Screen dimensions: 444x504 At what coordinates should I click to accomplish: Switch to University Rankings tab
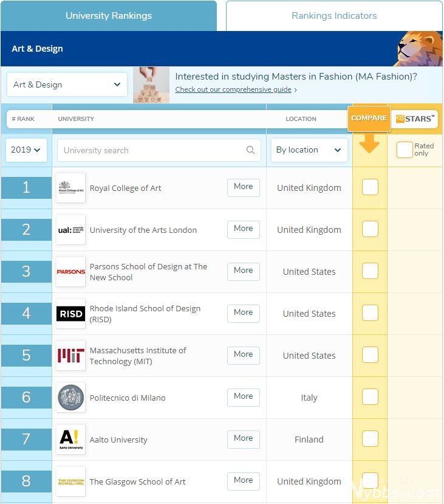point(109,16)
